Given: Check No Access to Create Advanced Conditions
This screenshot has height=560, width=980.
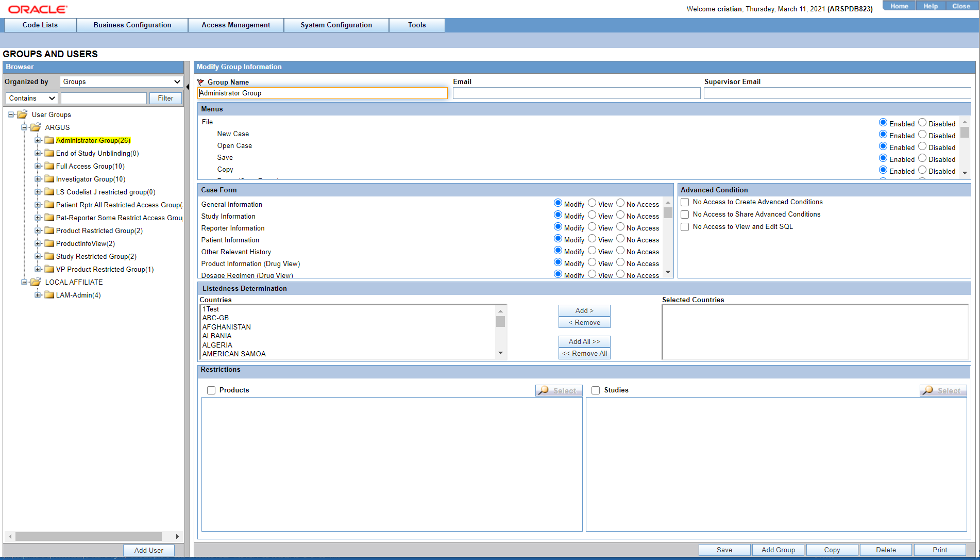Looking at the screenshot, I should click(685, 202).
